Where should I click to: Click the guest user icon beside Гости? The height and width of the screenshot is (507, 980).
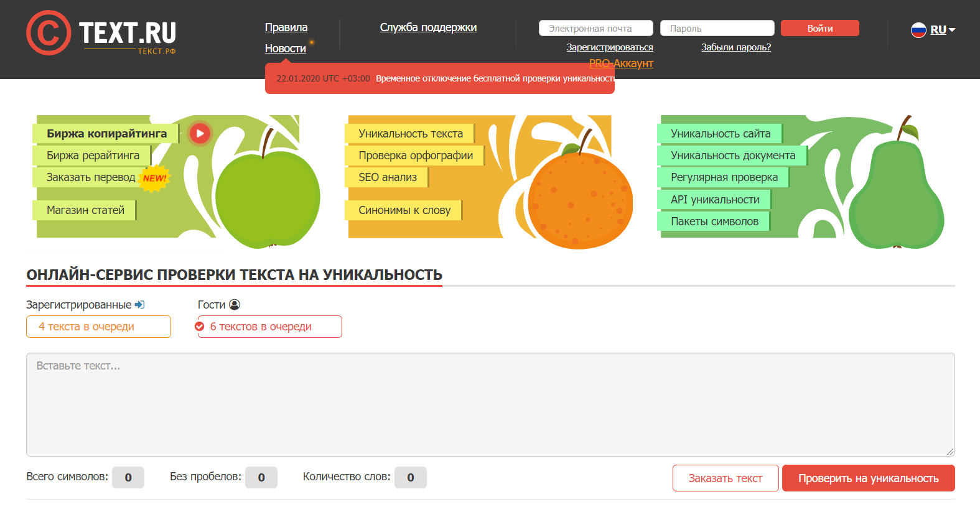click(x=235, y=305)
